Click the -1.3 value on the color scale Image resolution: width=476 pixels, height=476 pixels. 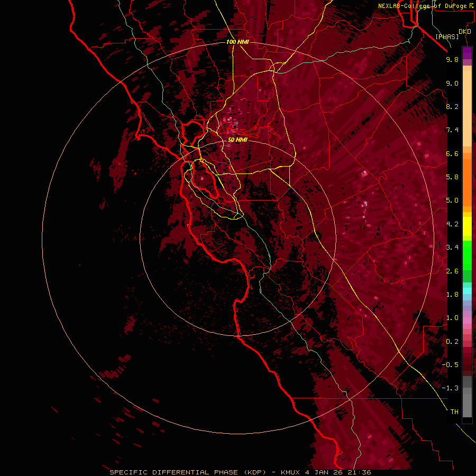point(450,388)
